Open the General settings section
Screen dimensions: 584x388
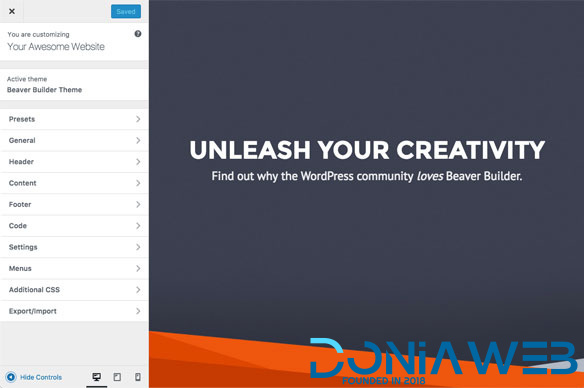point(74,140)
